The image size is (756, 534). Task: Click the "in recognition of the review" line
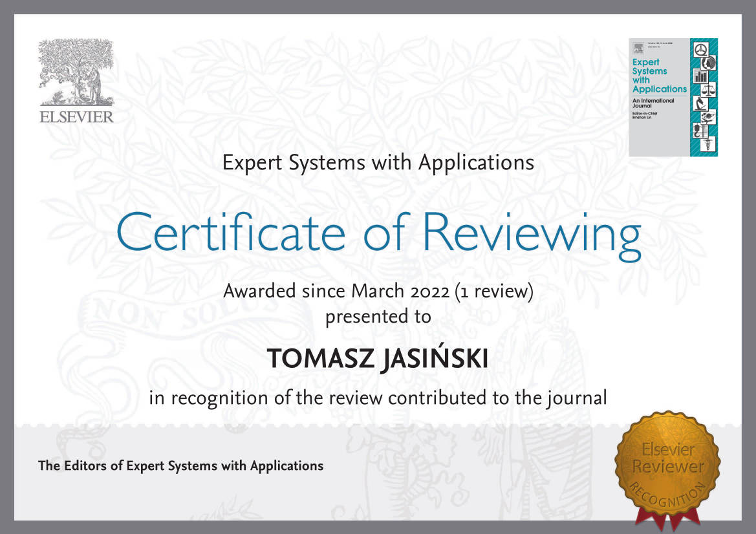point(378,397)
